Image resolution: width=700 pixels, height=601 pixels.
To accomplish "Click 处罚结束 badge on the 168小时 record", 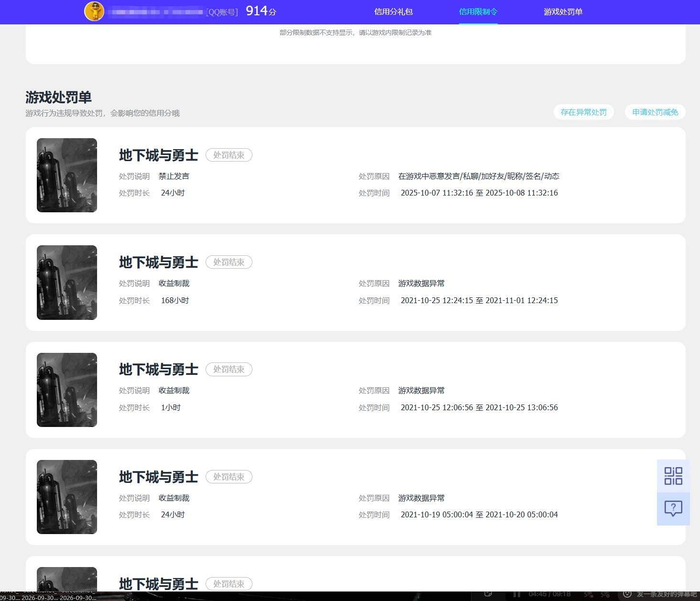I will (x=229, y=262).
